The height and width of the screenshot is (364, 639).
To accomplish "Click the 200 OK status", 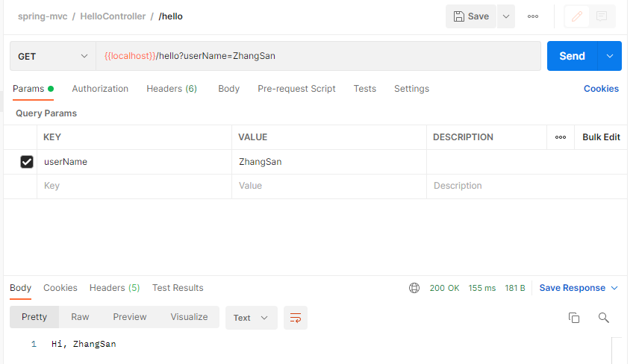I will [444, 288].
